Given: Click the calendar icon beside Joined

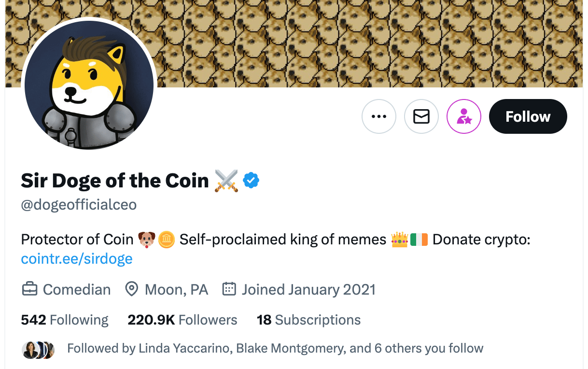Looking at the screenshot, I should coord(228,289).
